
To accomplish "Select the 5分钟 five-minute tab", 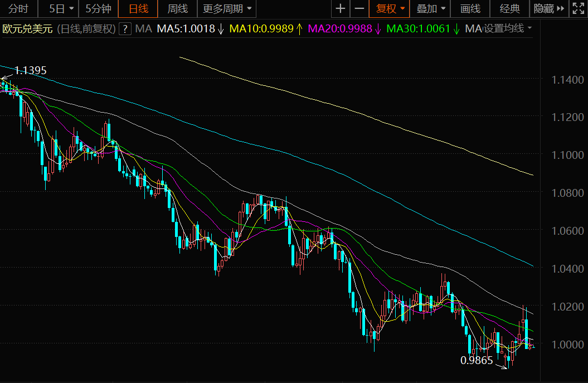I will coord(98,8).
